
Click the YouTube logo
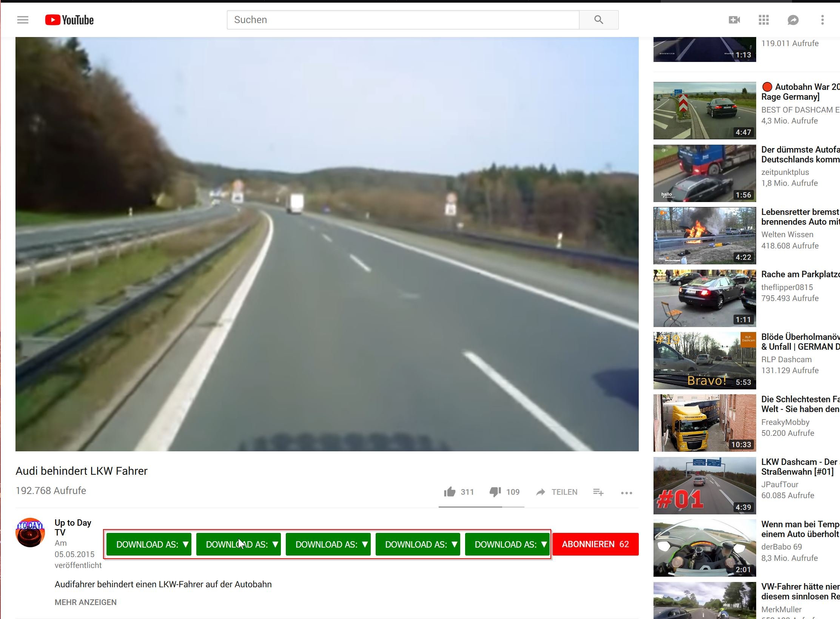click(x=69, y=20)
